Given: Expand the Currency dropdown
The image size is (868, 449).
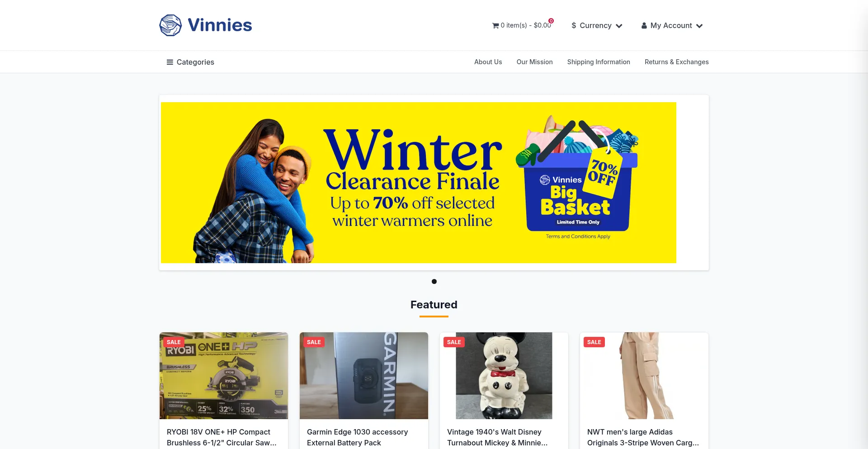Looking at the screenshot, I should click(597, 26).
